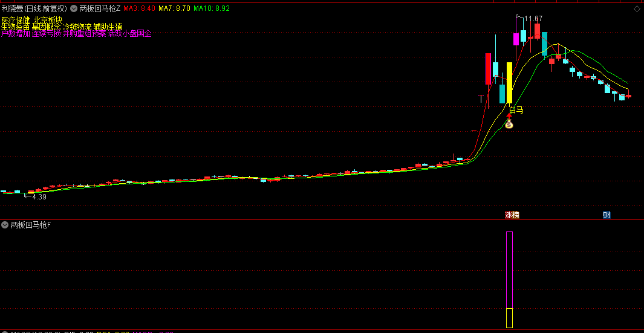644x333 pixels.
Task: Click the 11.67 high price label
Action: (x=533, y=19)
